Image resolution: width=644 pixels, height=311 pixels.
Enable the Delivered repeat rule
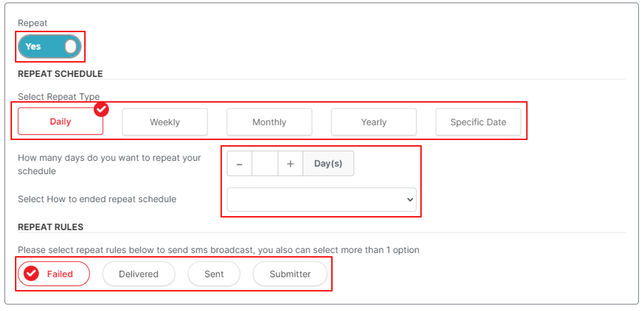pos(139,274)
